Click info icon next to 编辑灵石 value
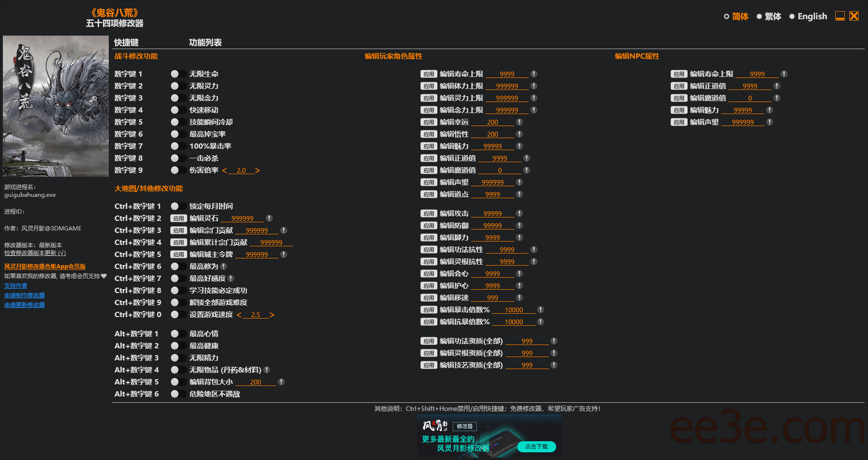 click(269, 218)
